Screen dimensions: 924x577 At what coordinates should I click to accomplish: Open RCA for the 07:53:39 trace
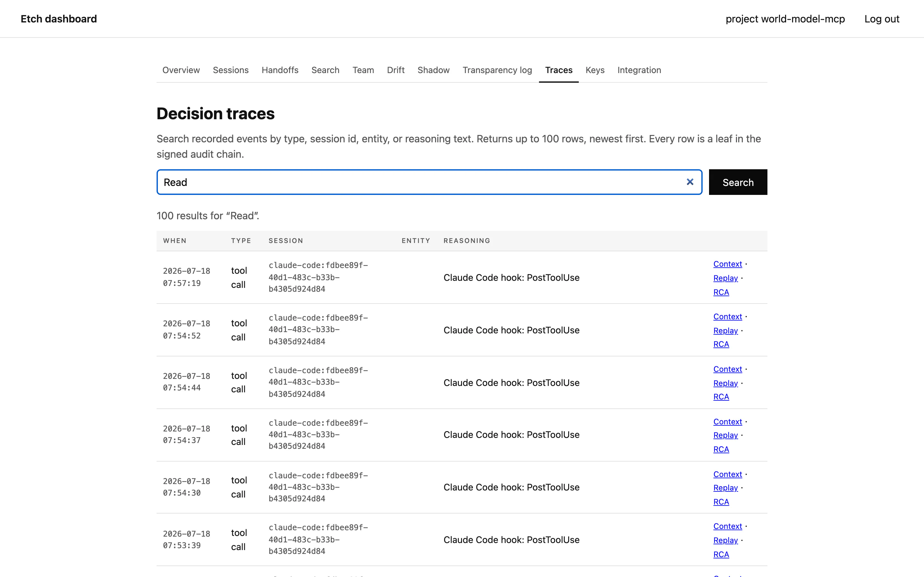click(x=721, y=555)
